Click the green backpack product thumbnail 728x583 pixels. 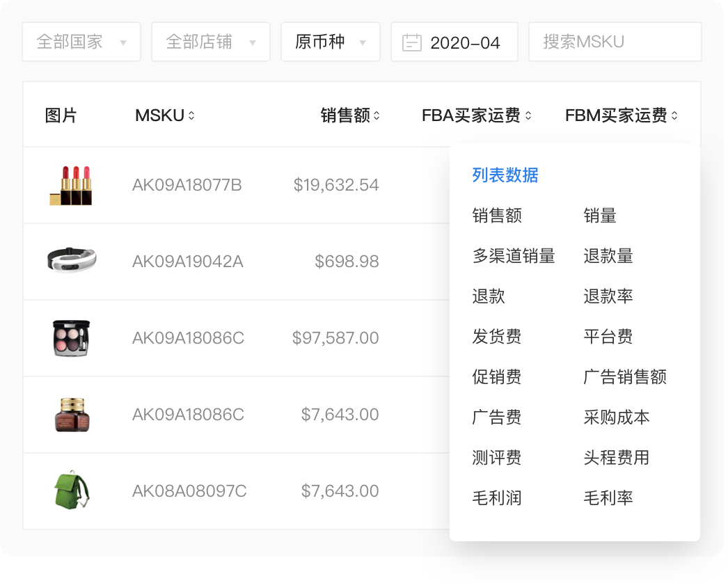pyautogui.click(x=72, y=490)
